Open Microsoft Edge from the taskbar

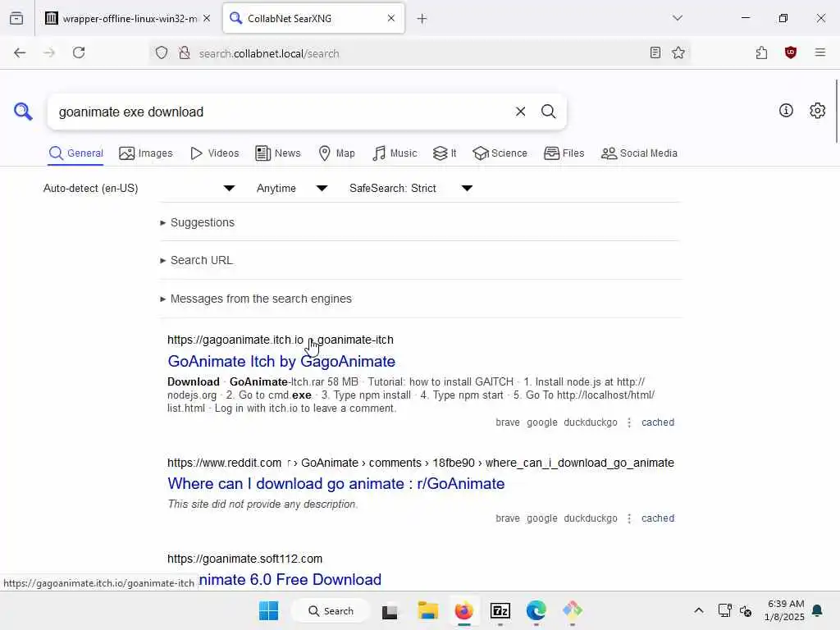pyautogui.click(x=536, y=610)
